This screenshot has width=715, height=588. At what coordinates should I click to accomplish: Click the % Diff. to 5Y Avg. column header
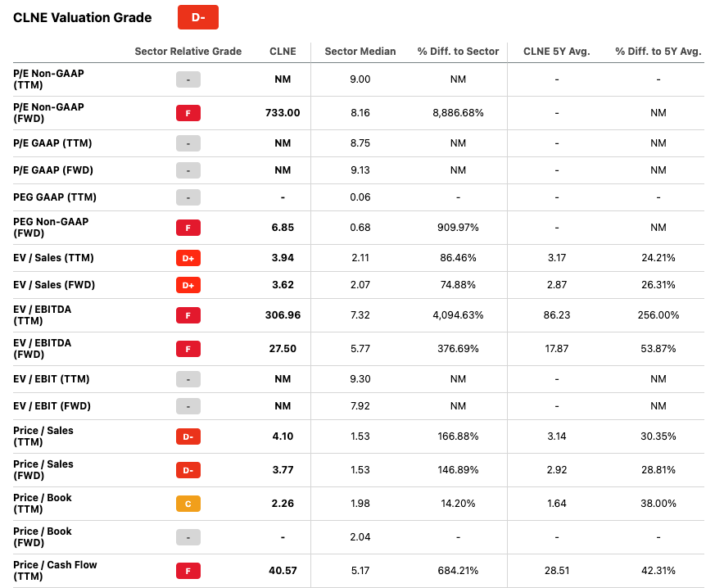658,52
